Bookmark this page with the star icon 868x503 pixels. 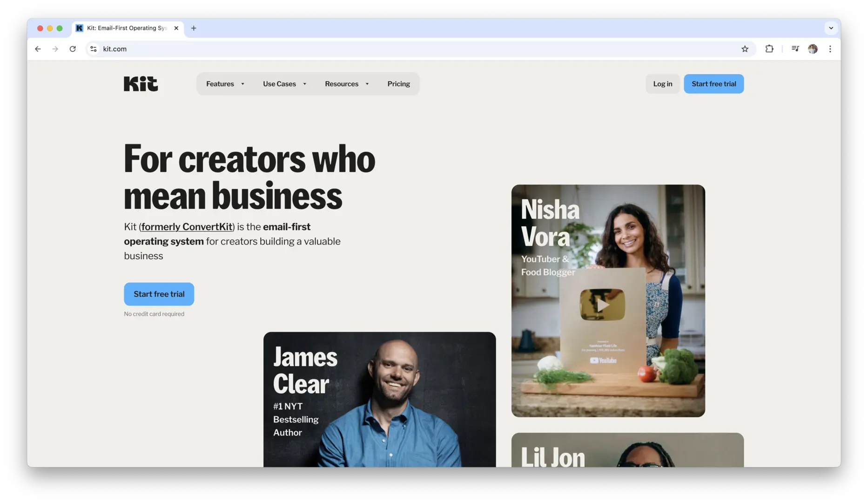pyautogui.click(x=745, y=49)
